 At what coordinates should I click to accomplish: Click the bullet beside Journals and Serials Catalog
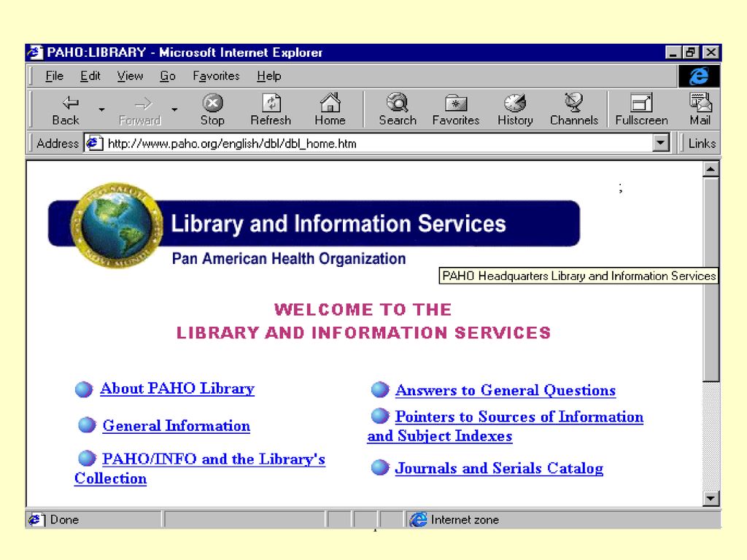379,467
